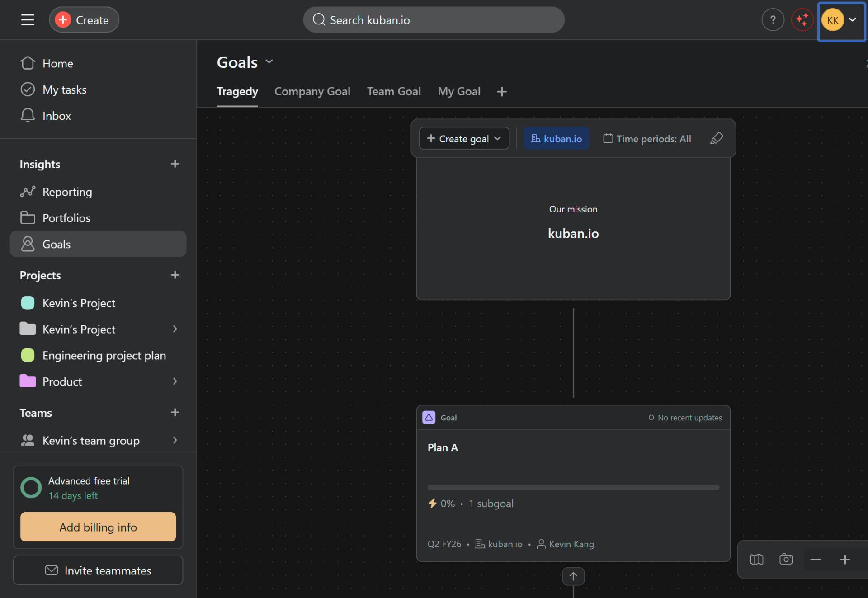
Task: Click the Plan A progress bar
Action: click(x=573, y=487)
